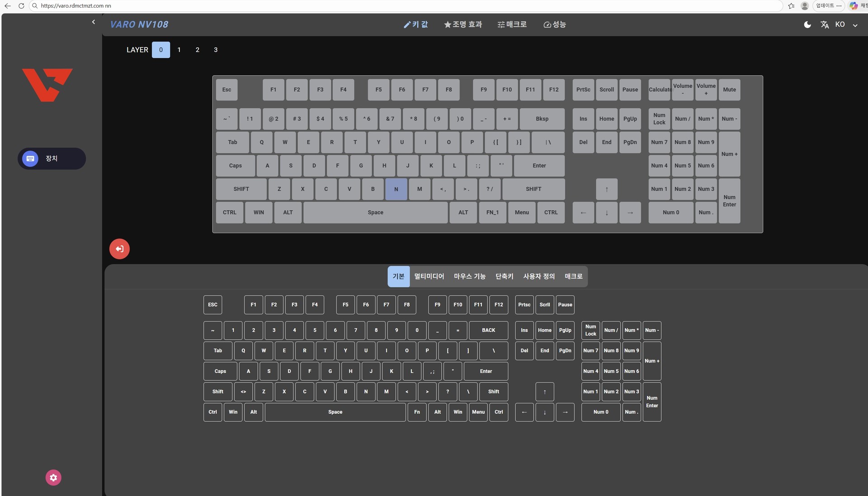The height and width of the screenshot is (496, 868).
Task: Open the 조명 효과 lighting tab
Action: pyautogui.click(x=463, y=24)
